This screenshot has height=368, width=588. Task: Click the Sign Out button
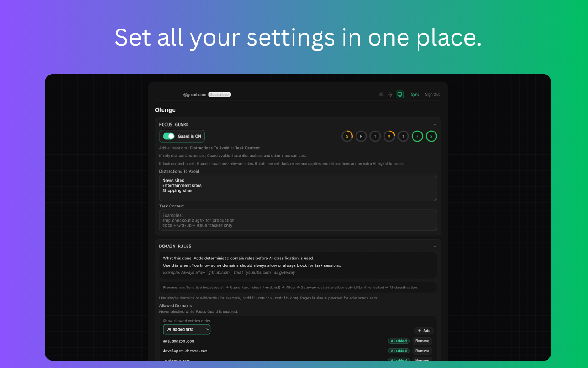pyautogui.click(x=432, y=94)
